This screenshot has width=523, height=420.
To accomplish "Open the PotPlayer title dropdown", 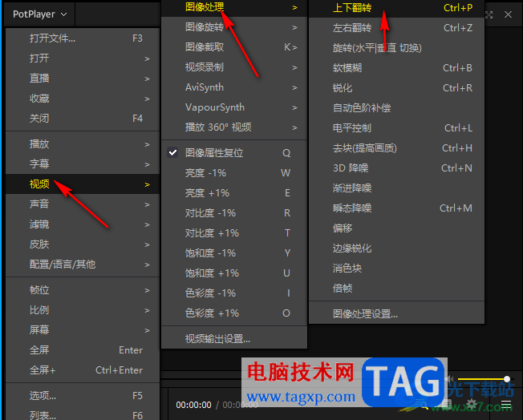I will pos(39,14).
